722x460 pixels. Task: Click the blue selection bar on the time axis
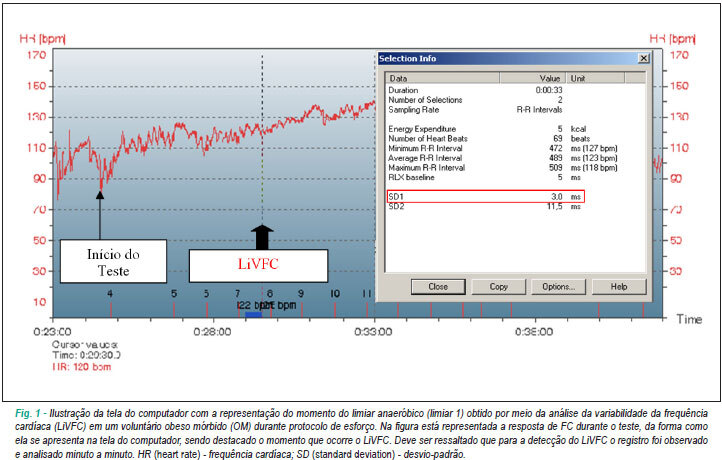coord(254,314)
